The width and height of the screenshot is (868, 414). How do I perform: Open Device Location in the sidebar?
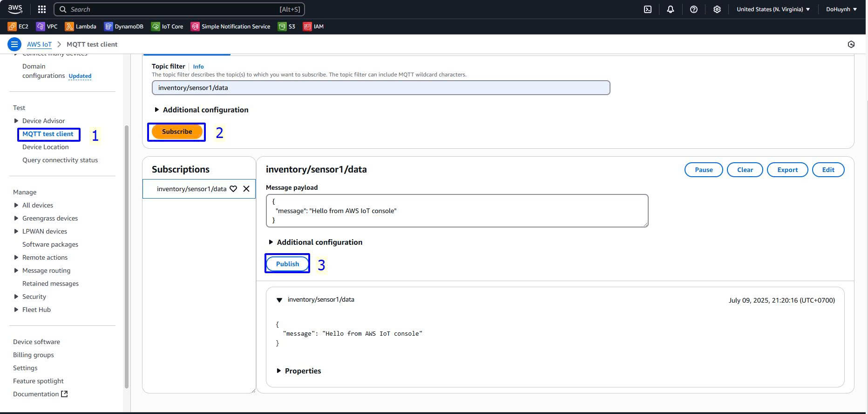(x=46, y=147)
